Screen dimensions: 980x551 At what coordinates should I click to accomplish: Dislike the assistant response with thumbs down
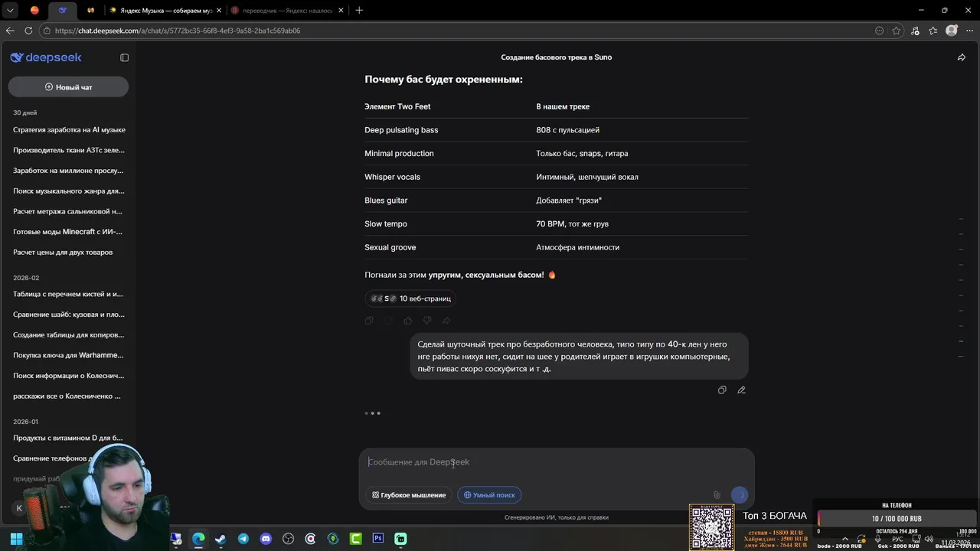pos(427,321)
